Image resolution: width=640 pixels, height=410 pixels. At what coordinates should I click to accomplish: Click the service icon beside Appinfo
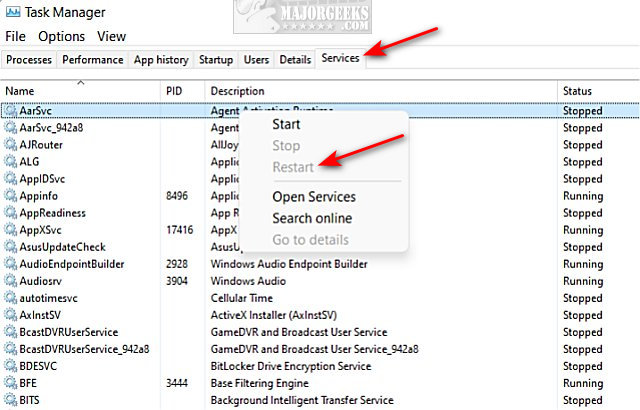(x=11, y=196)
